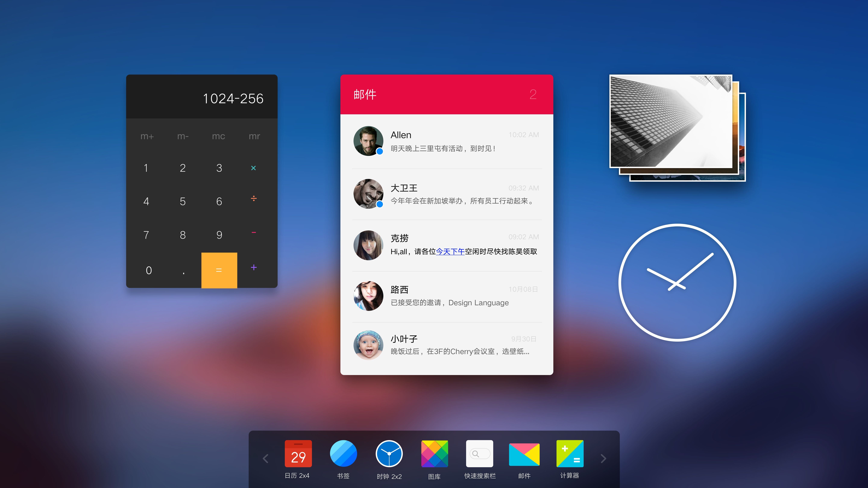Select the 快速搜索栏 search bar widget icon
The image size is (868, 488).
tap(480, 453)
